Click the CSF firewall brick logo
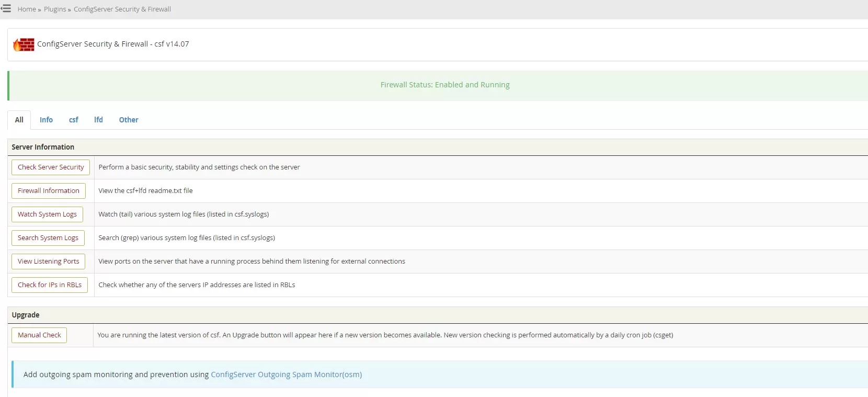This screenshot has height=397, width=868. pos(24,44)
